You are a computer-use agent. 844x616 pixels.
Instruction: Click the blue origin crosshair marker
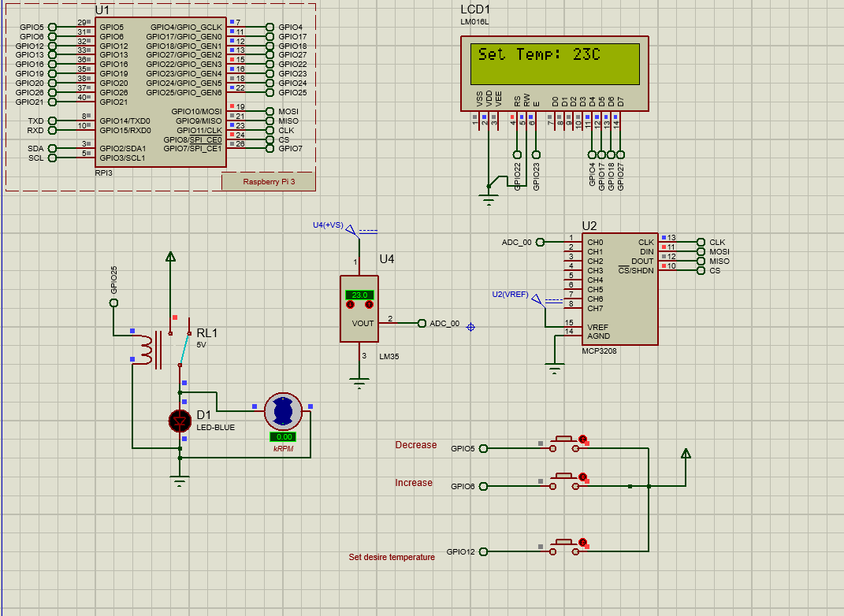[x=470, y=327]
